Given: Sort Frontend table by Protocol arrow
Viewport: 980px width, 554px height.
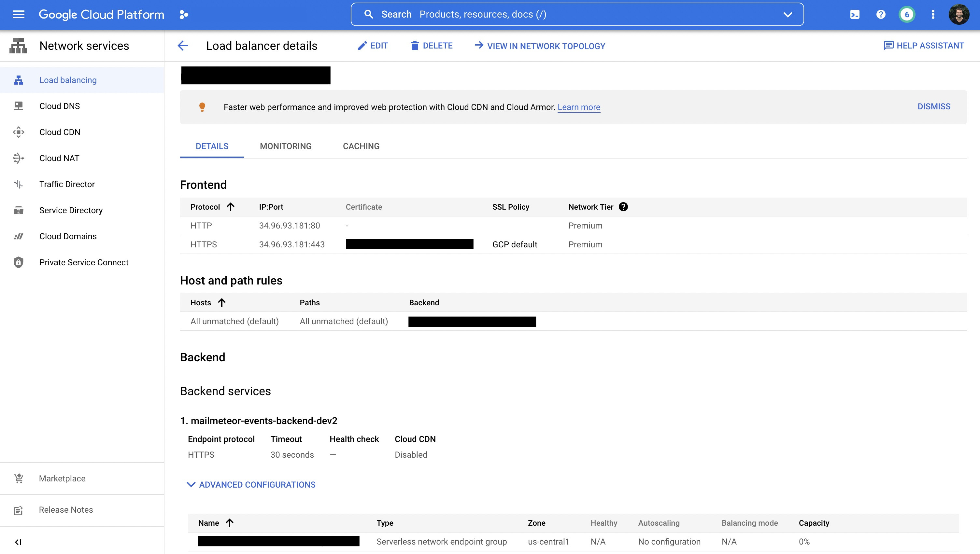Looking at the screenshot, I should coord(230,207).
